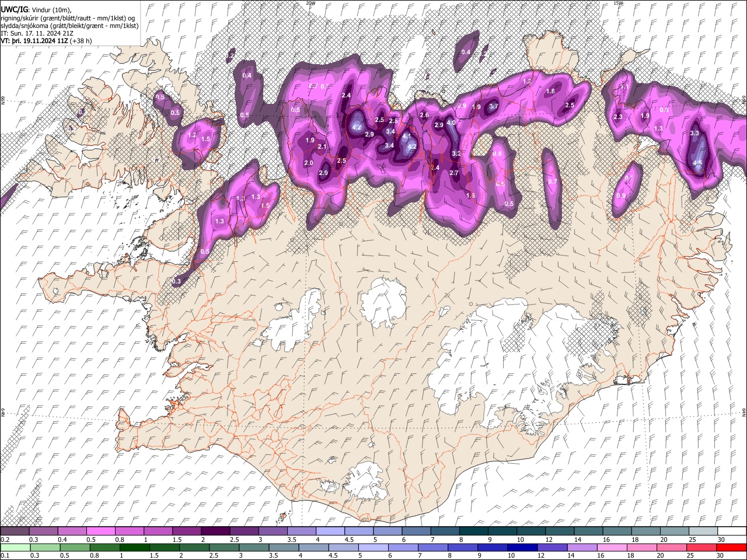Click the 0.6 value on the map
The image size is (747, 560).
[500, 184]
